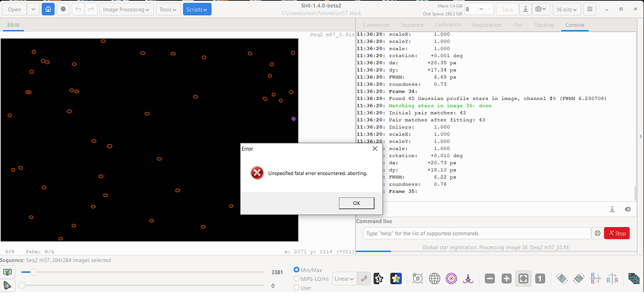Clear the console log icon
Screen dimensions: 644x305
coord(627,209)
